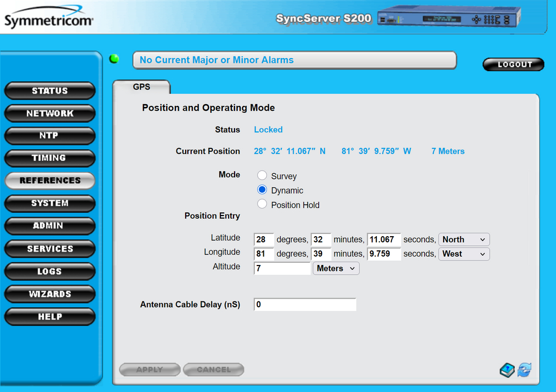Click the latitude seconds input field
The width and height of the screenshot is (556, 392).
[384, 239]
